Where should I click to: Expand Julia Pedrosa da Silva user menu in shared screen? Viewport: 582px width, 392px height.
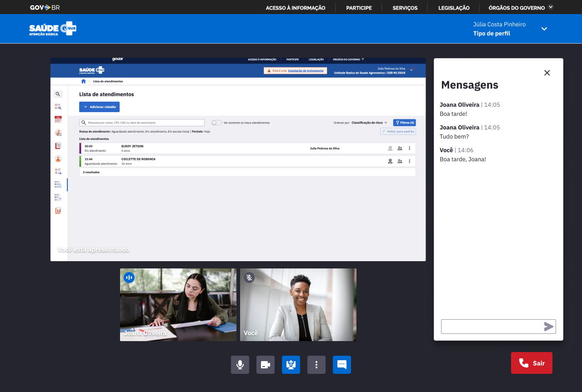point(411,69)
